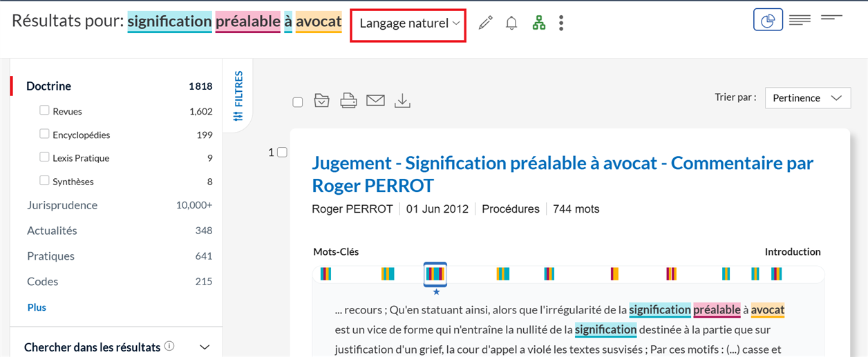The image size is (868, 357).
Task: Create an alert with the bell icon
Action: pos(511,23)
